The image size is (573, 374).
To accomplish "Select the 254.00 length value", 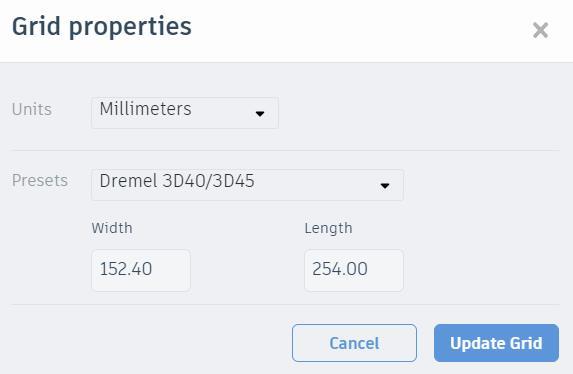I will point(339,269).
